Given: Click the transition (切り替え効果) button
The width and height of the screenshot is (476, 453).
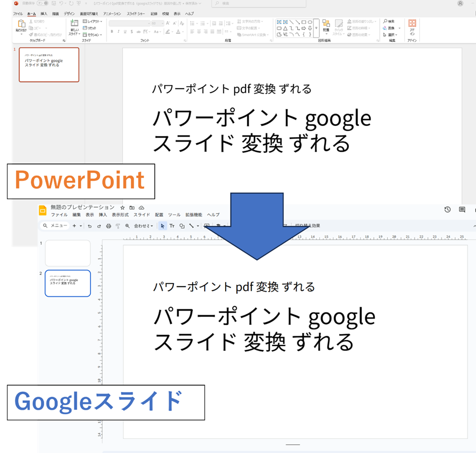Looking at the screenshot, I should (307, 226).
